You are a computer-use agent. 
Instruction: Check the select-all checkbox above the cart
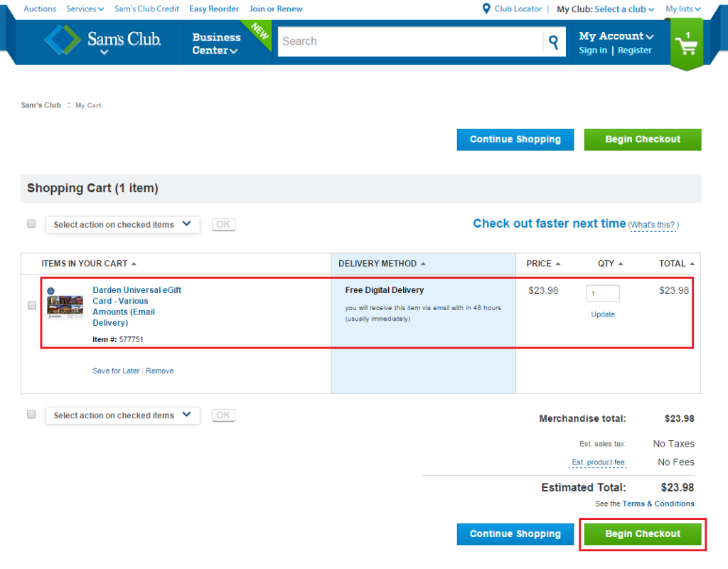tap(31, 223)
